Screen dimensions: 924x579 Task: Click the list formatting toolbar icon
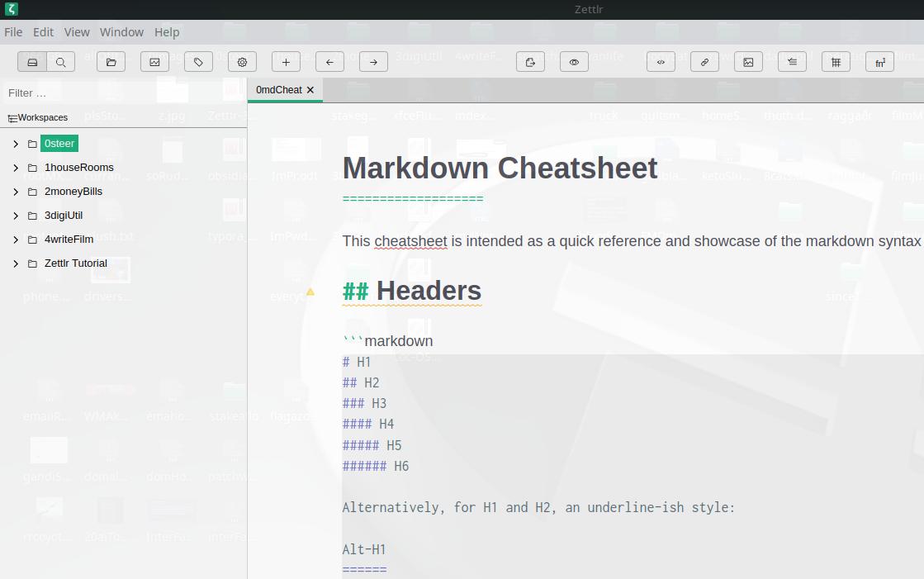(x=792, y=62)
